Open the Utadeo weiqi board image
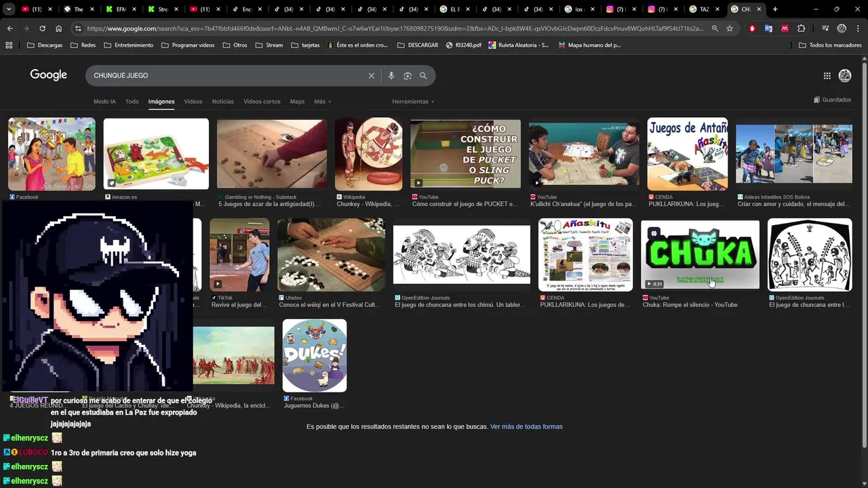 point(331,254)
